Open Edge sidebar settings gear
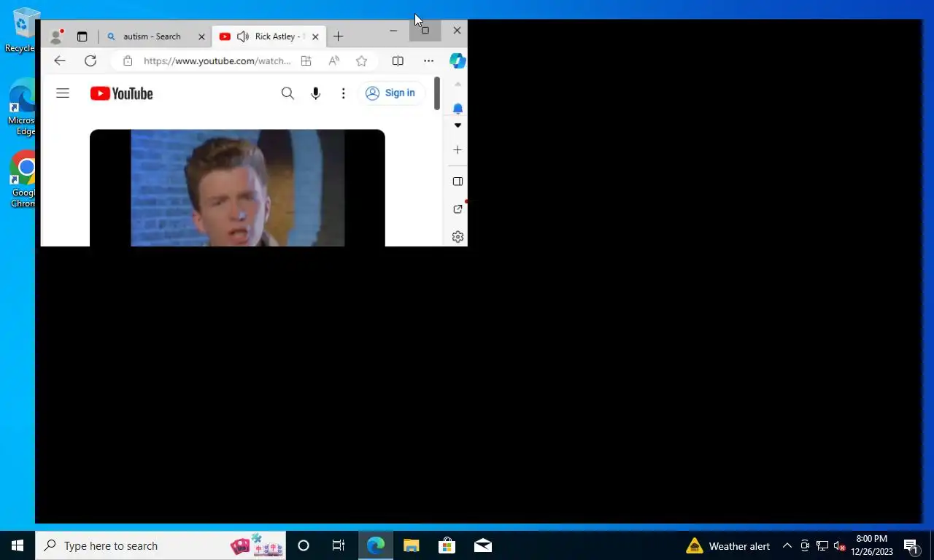934x560 pixels. click(x=458, y=237)
